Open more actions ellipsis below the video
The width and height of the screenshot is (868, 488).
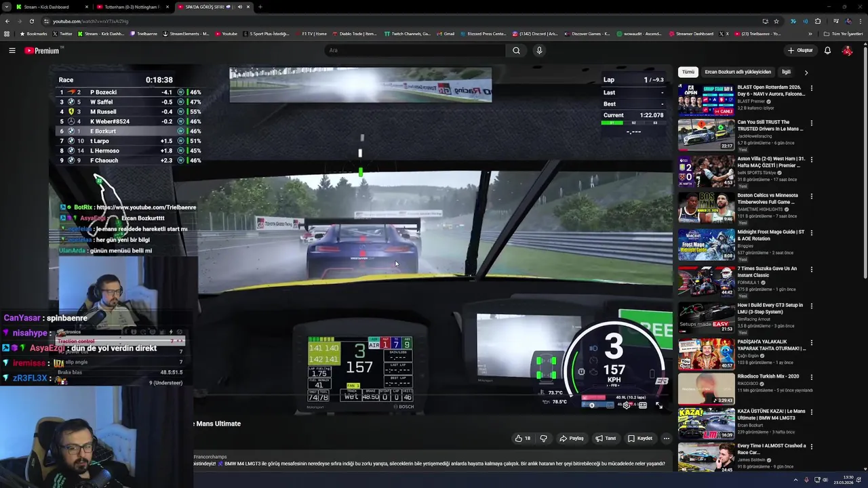666,439
